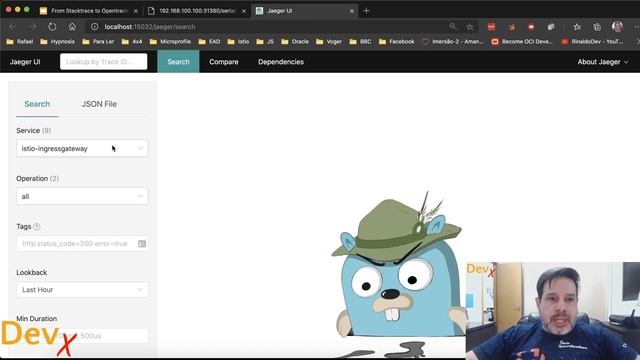
Task: Switch to the JSON File tab
Action: [99, 104]
